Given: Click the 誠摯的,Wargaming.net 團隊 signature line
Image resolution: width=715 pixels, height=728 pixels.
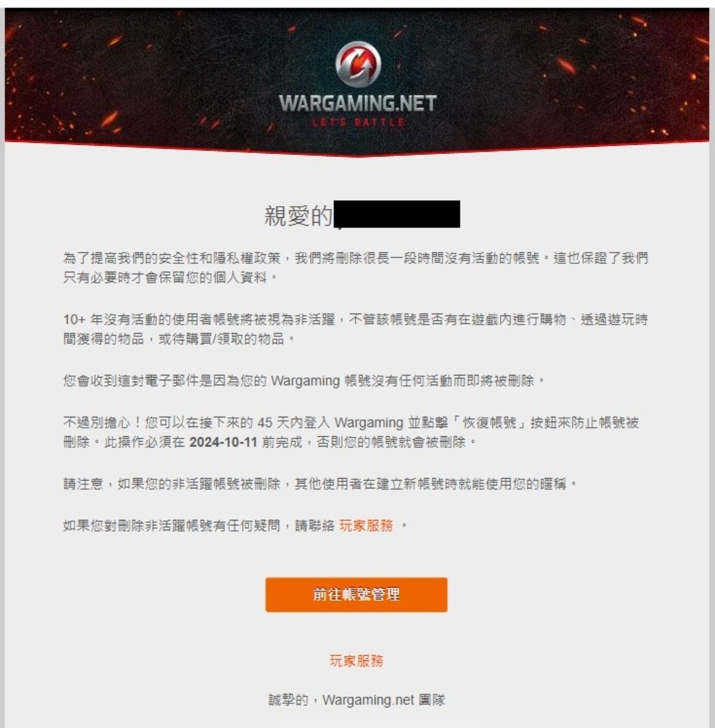Looking at the screenshot, I should click(357, 700).
